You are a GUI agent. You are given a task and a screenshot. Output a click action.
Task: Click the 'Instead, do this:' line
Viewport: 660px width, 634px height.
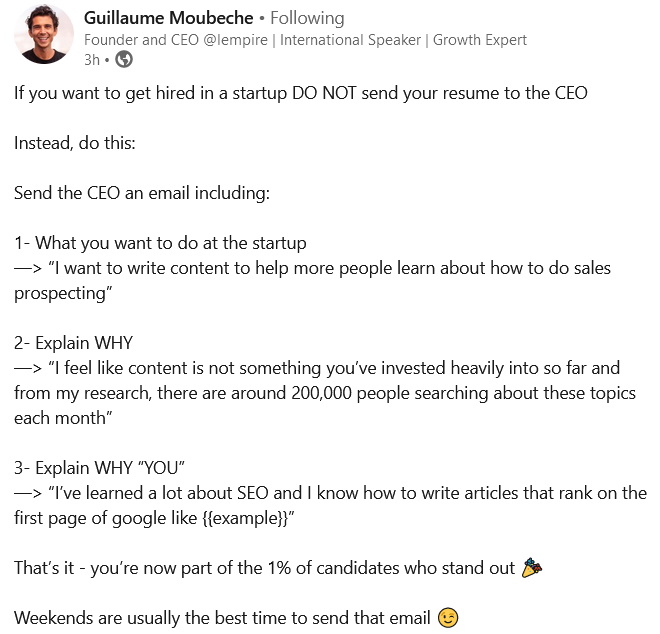tap(75, 143)
